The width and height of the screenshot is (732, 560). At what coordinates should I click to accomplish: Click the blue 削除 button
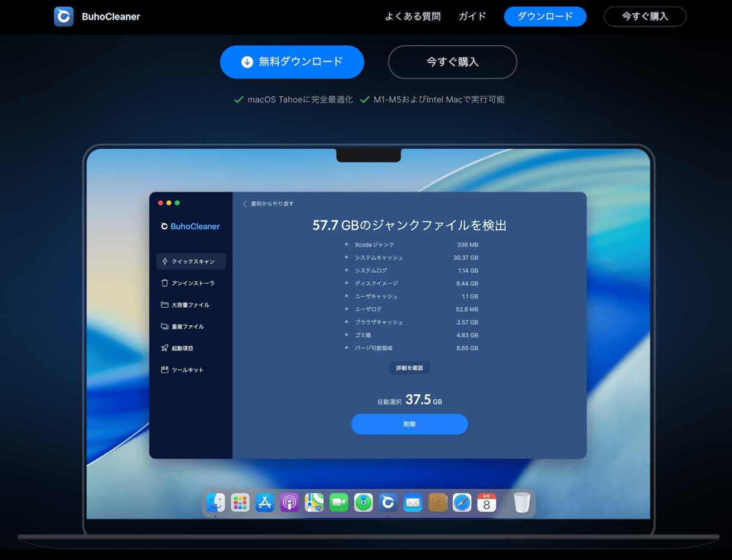point(409,424)
